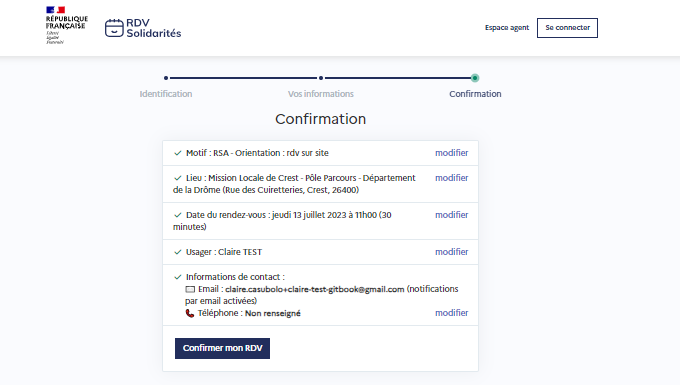Viewport: 680px width, 385px height.
Task: Edit contact information via modifier link
Action: coord(451,313)
